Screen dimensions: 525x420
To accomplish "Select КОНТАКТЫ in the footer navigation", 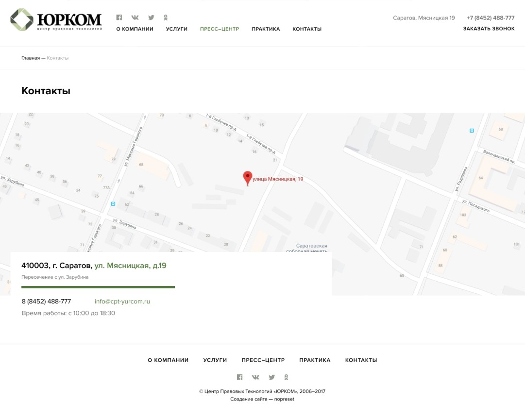I will tap(361, 360).
